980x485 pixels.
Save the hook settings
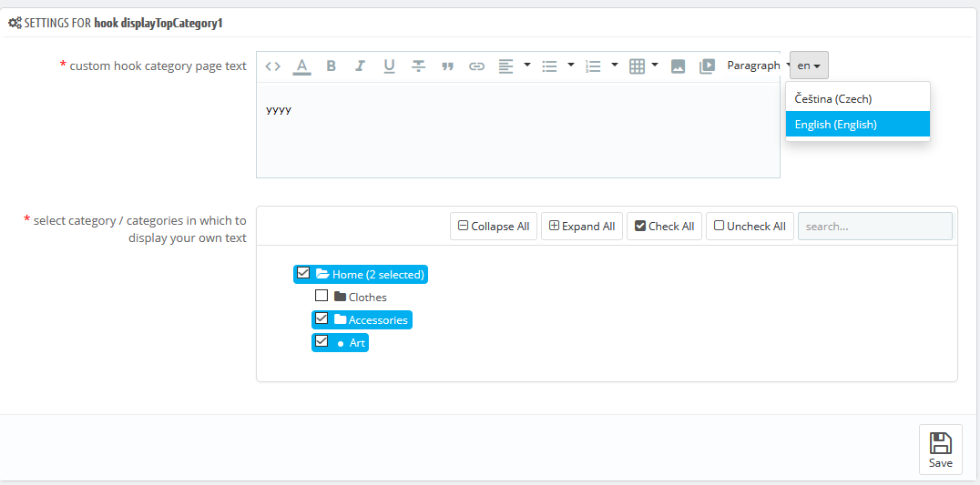pos(941,450)
